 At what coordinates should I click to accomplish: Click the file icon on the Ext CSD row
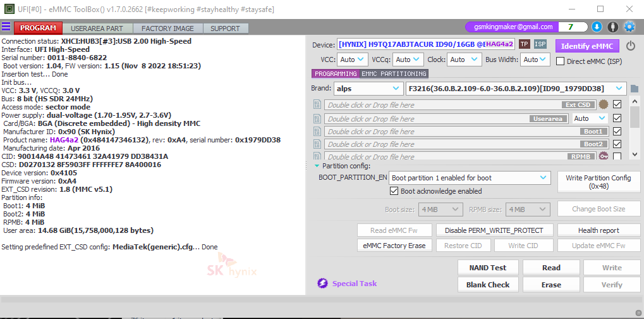point(317,104)
